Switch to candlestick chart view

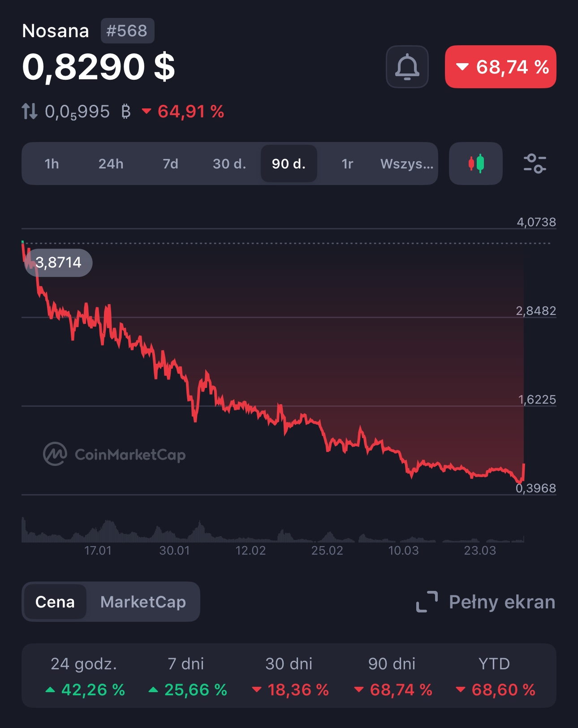coord(475,164)
